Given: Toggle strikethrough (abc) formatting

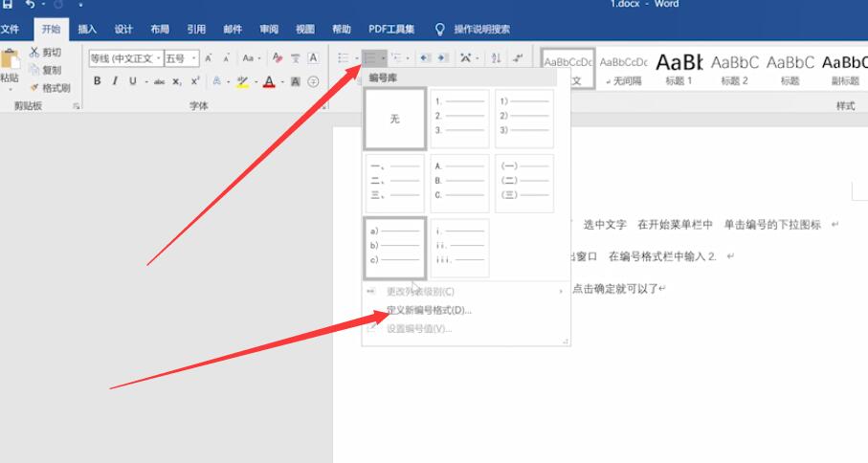Looking at the screenshot, I should click(160, 82).
